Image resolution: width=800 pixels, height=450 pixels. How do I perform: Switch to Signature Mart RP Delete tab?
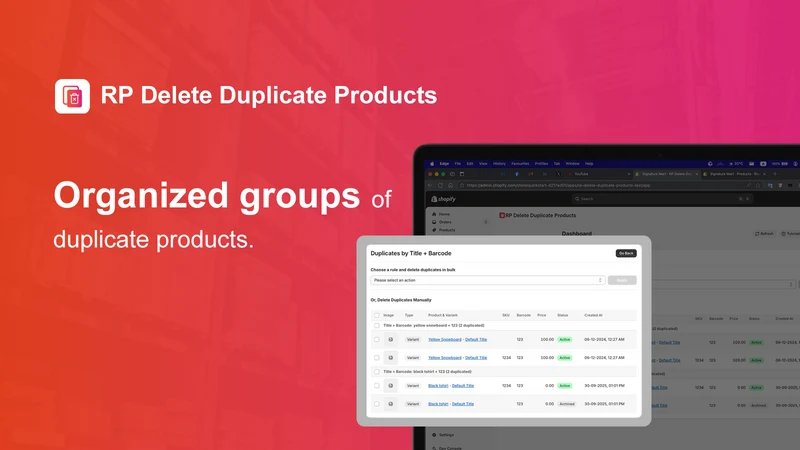666,174
